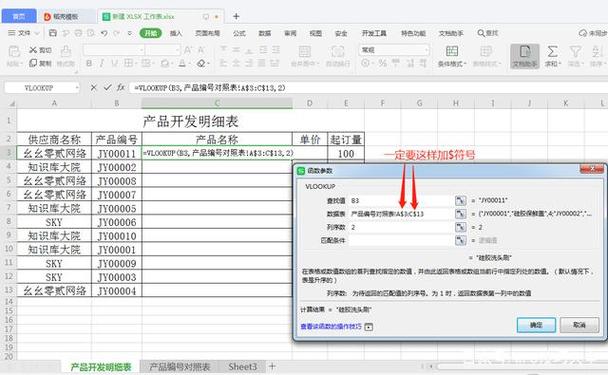Image resolution: width=608 pixels, height=375 pixels.
Task: Click range selector icon for 查找值 field
Action: [460, 200]
